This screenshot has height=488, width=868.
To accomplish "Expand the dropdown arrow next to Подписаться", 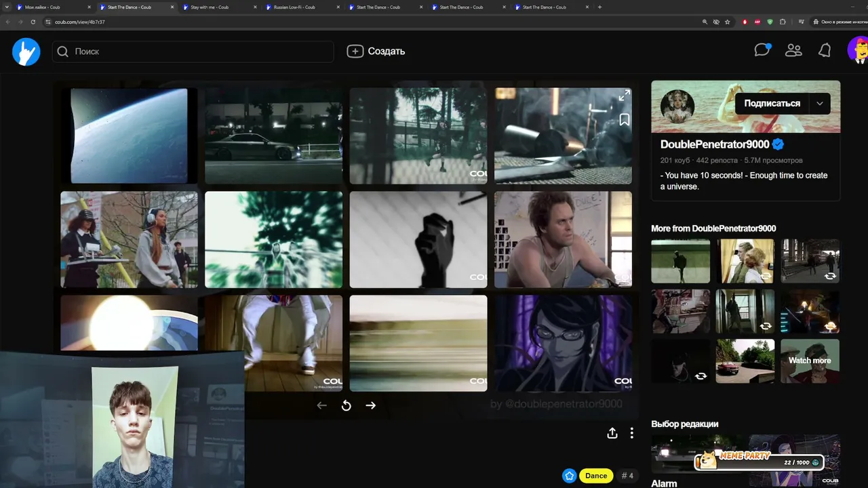I will tap(820, 103).
